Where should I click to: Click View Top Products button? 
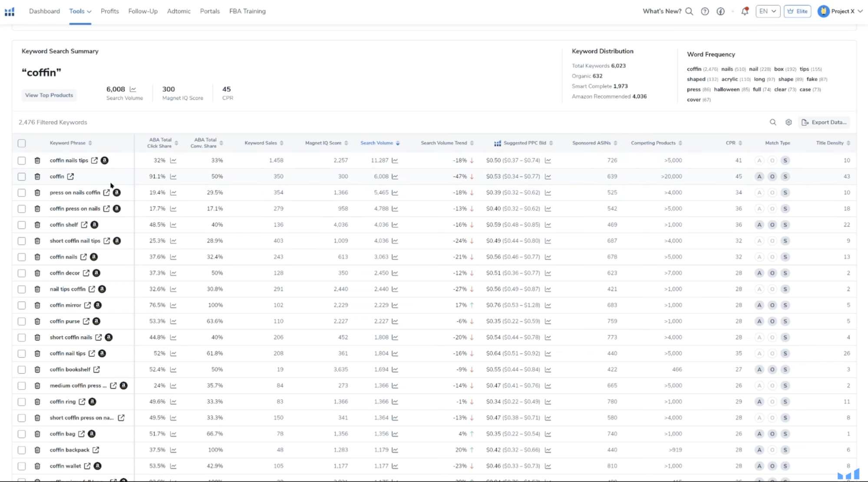pyautogui.click(x=49, y=95)
